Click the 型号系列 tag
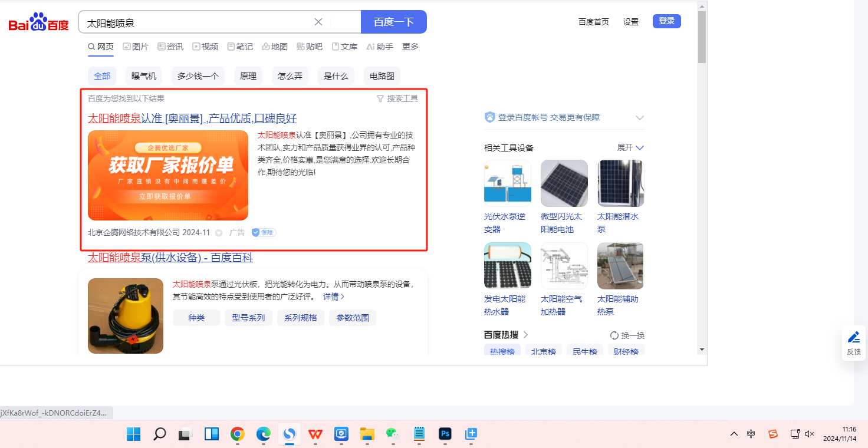This screenshot has height=448, width=868. (248, 318)
